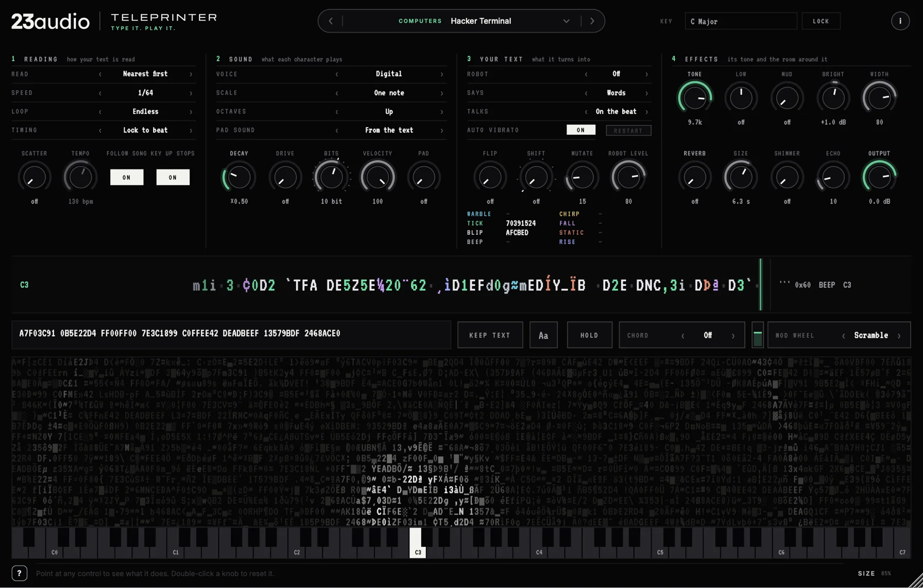The height and width of the screenshot is (588, 923).
Task: Click the previous arrow for SCALE setting
Action: coord(337,93)
